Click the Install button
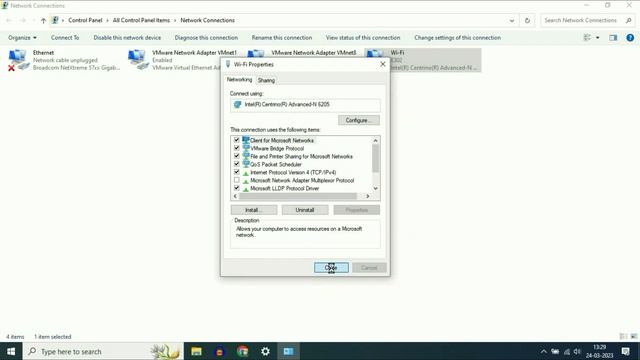This screenshot has width=640, height=360. tap(254, 210)
